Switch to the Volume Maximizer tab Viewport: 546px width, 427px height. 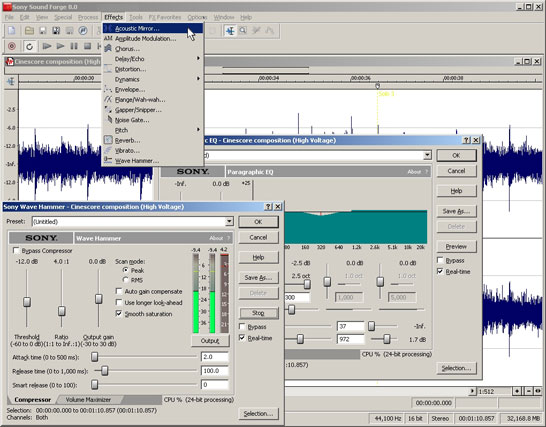coord(88,399)
